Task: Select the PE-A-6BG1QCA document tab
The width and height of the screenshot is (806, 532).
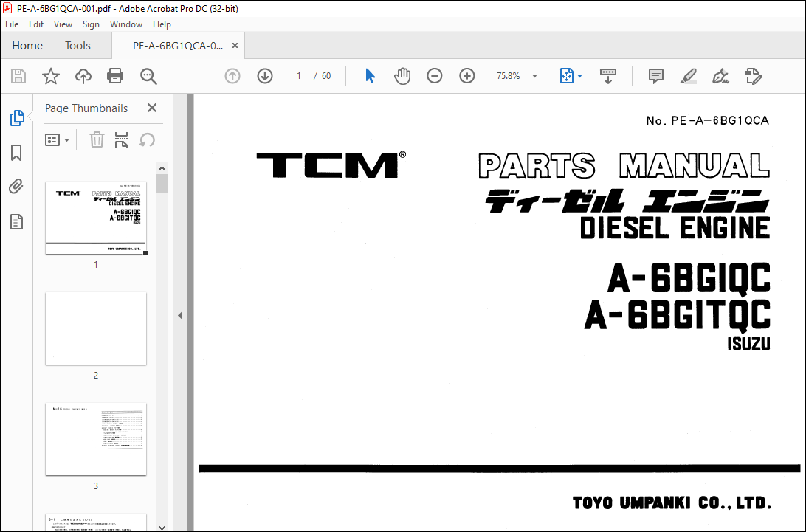Action: coord(178,46)
